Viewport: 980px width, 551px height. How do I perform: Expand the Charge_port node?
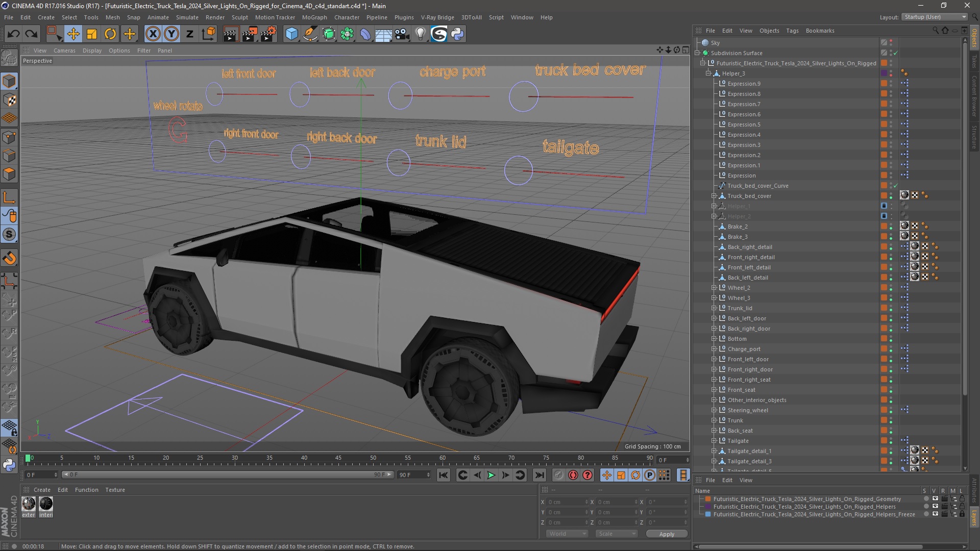click(x=714, y=349)
